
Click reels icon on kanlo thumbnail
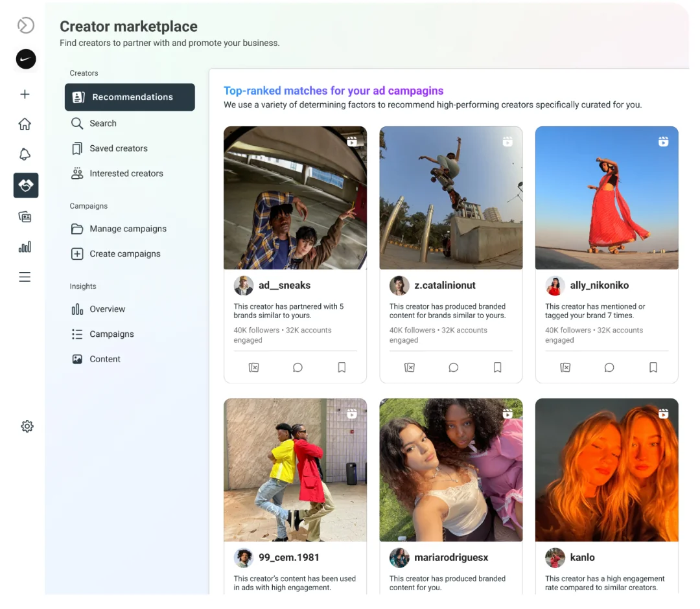pyautogui.click(x=664, y=413)
